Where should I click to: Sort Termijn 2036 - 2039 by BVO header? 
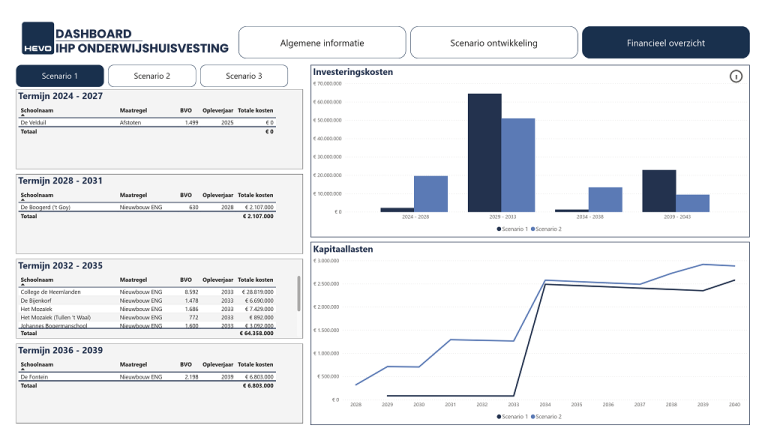186,365
